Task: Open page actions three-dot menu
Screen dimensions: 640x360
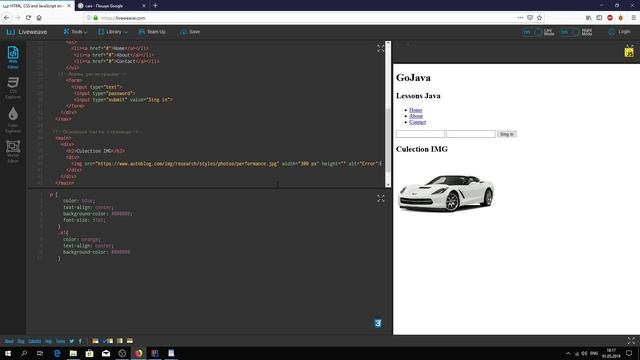Action: [520, 18]
